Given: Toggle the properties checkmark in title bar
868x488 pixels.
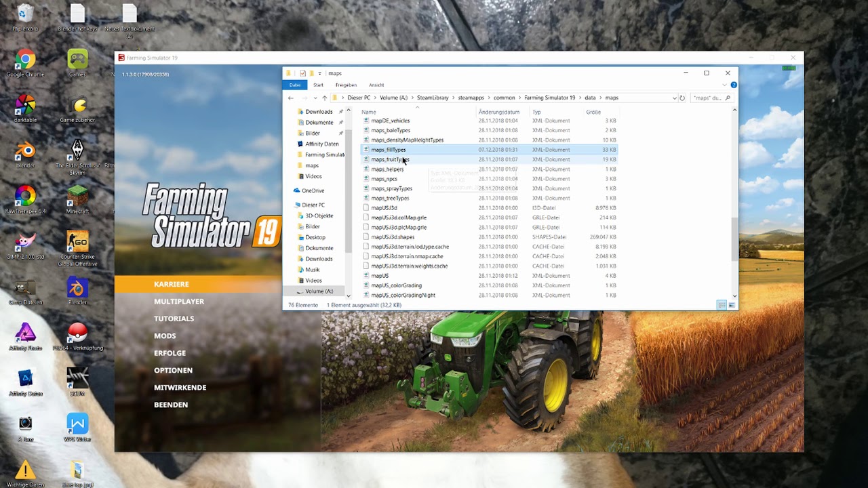Looking at the screenshot, I should click(x=302, y=73).
